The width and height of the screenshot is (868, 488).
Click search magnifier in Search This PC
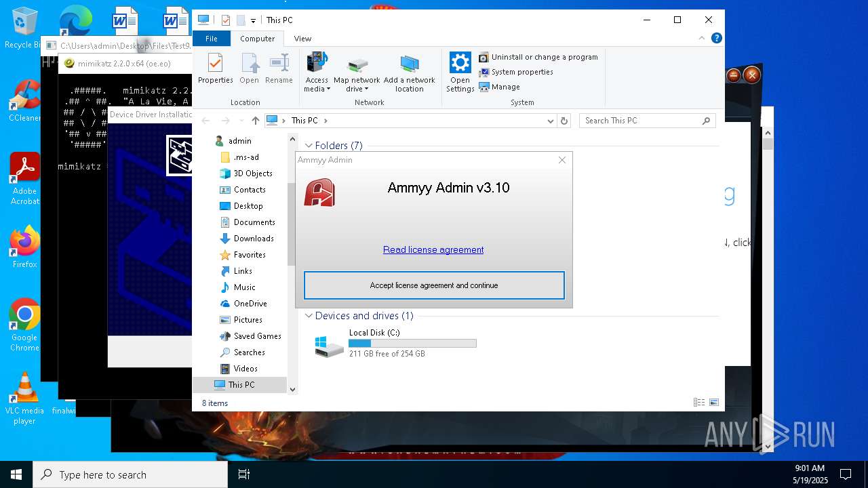pyautogui.click(x=706, y=121)
